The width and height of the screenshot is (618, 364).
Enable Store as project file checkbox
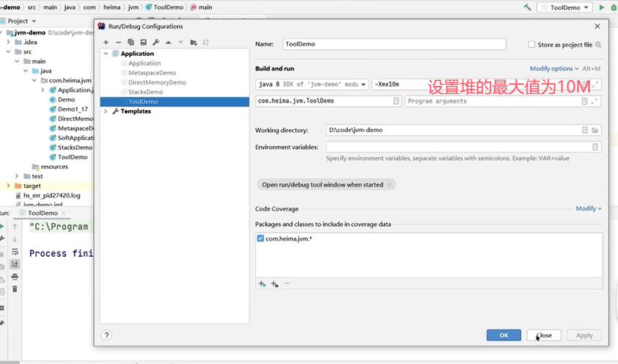(531, 45)
